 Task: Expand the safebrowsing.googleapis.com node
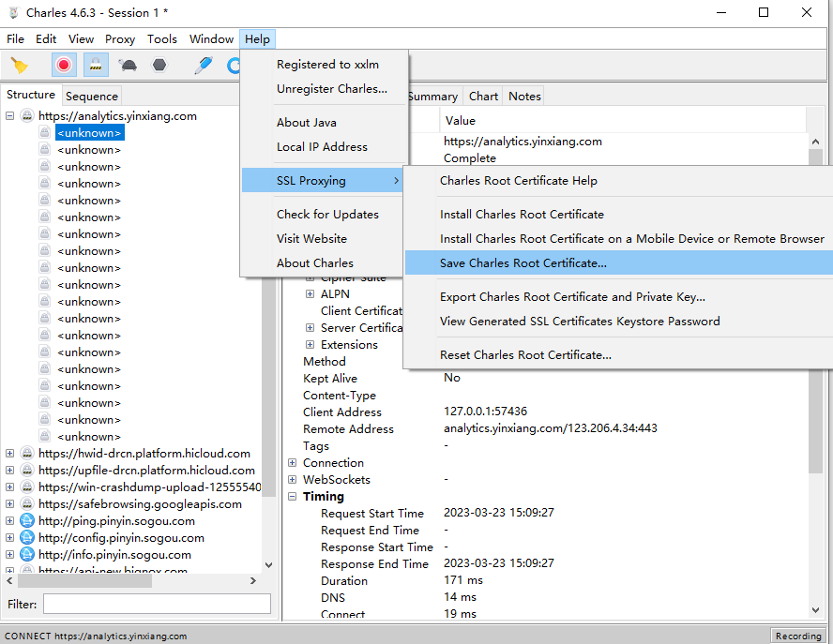9,503
